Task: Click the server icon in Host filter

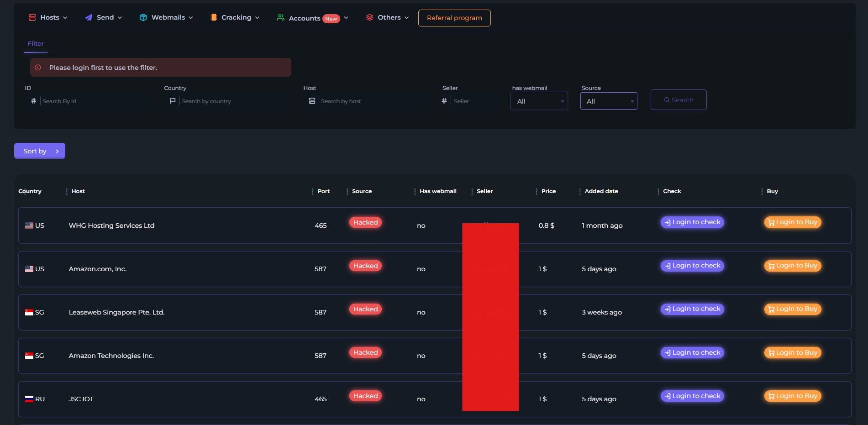Action: tap(312, 101)
